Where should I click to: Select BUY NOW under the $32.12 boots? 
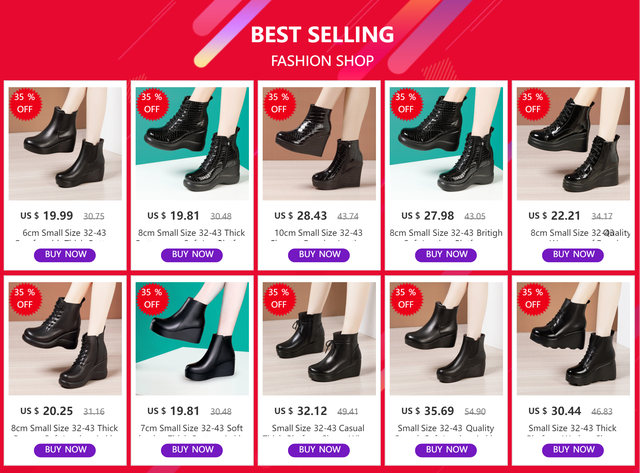(319, 450)
